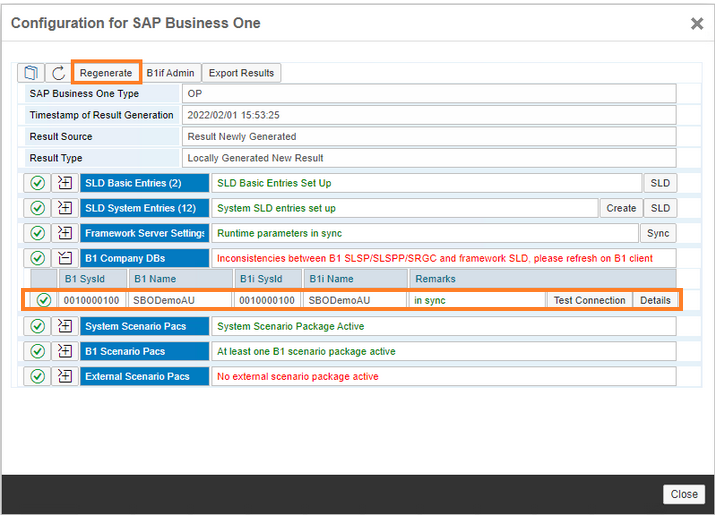Click B1i Name cell SBODemoAU
This screenshot has height=515, width=715.
click(356, 300)
